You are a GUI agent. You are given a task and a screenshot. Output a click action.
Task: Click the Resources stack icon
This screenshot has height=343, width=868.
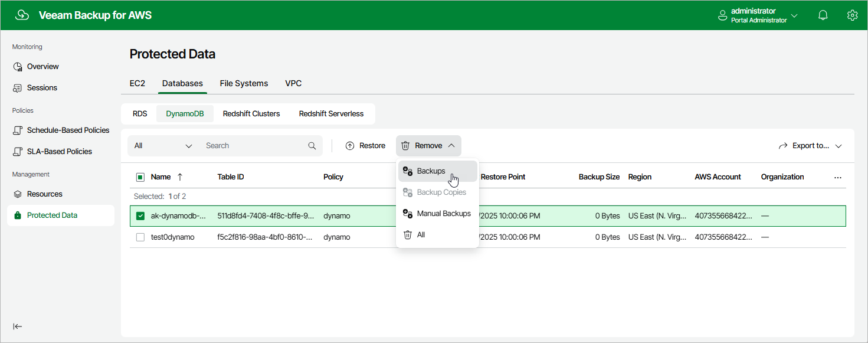[18, 194]
